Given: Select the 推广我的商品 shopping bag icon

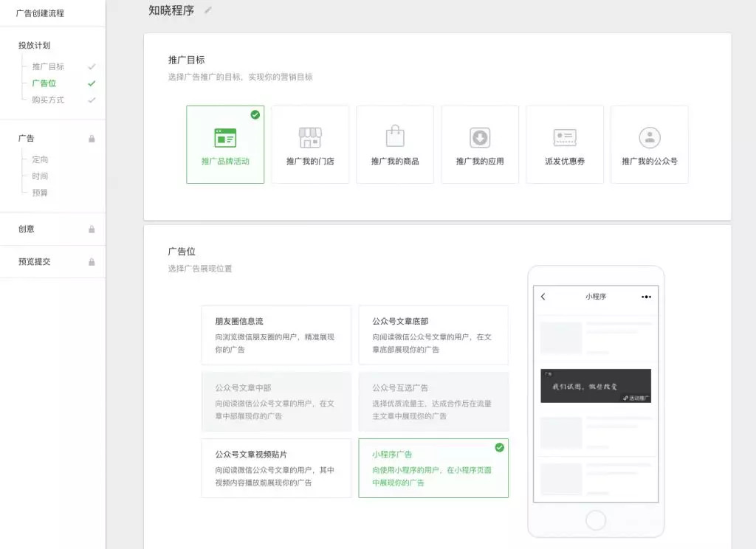Looking at the screenshot, I should [x=395, y=137].
